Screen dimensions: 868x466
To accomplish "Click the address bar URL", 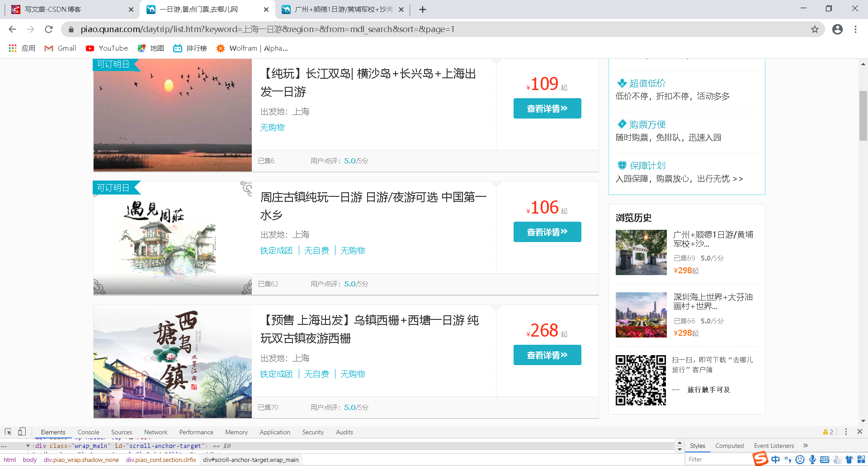I will coord(267,29).
